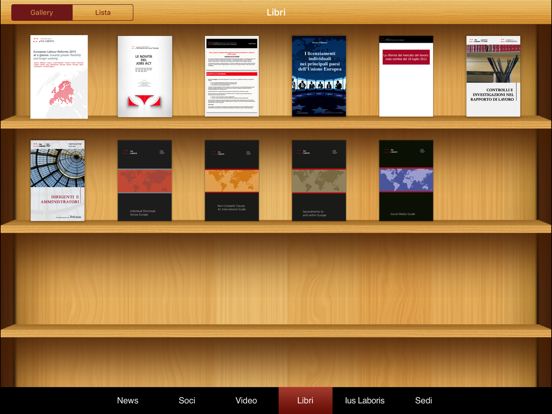The width and height of the screenshot is (552, 414).
Task: Go to the News tab
Action: click(127, 401)
